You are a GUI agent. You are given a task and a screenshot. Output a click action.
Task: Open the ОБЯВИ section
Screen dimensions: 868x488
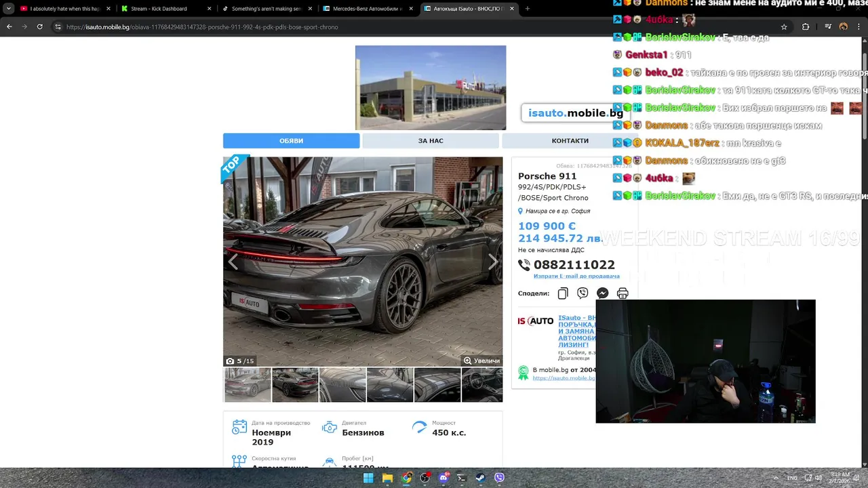[x=292, y=141]
